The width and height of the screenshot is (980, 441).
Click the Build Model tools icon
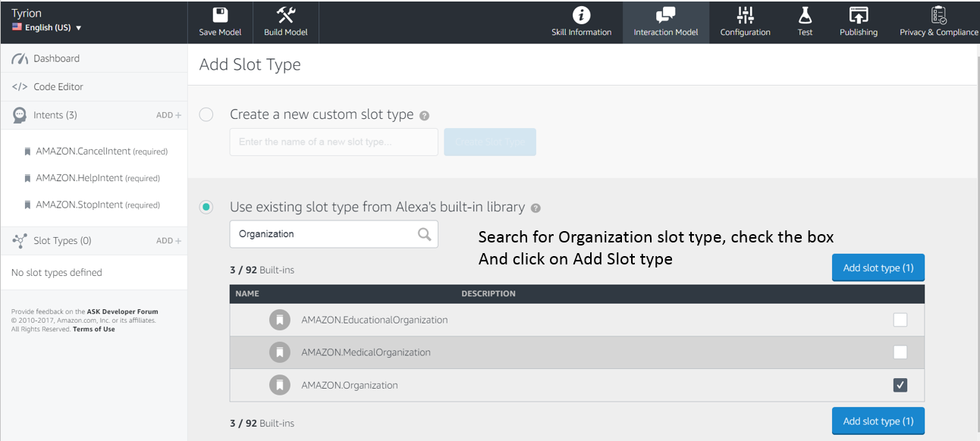click(286, 15)
